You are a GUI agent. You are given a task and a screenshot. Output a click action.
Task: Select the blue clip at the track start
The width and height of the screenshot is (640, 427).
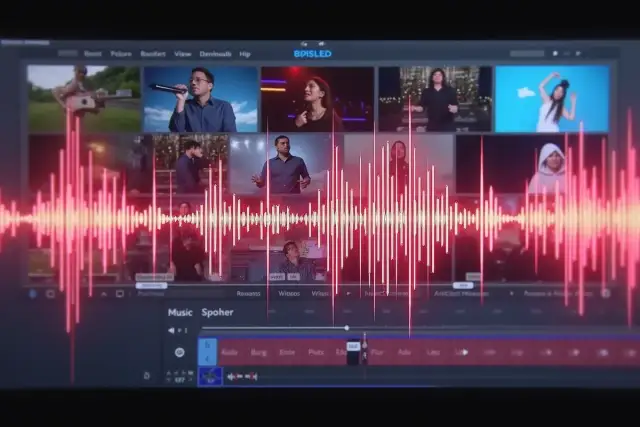pyautogui.click(x=207, y=352)
